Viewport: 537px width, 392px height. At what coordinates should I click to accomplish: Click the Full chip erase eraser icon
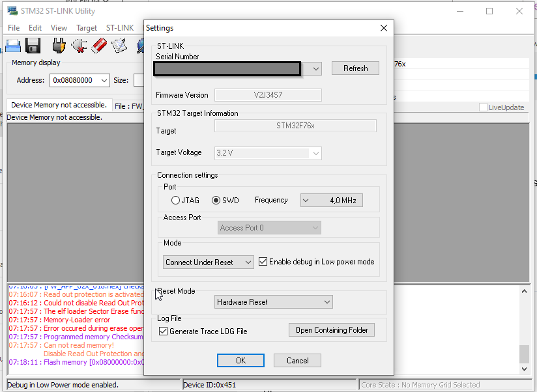99,46
